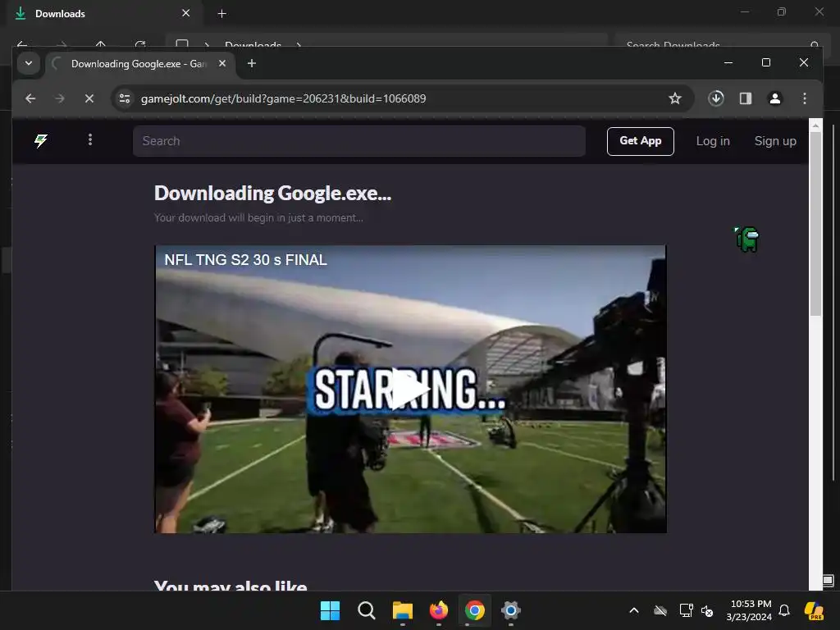Expand Chrome tab search dropdown
840x630 pixels.
tap(29, 63)
